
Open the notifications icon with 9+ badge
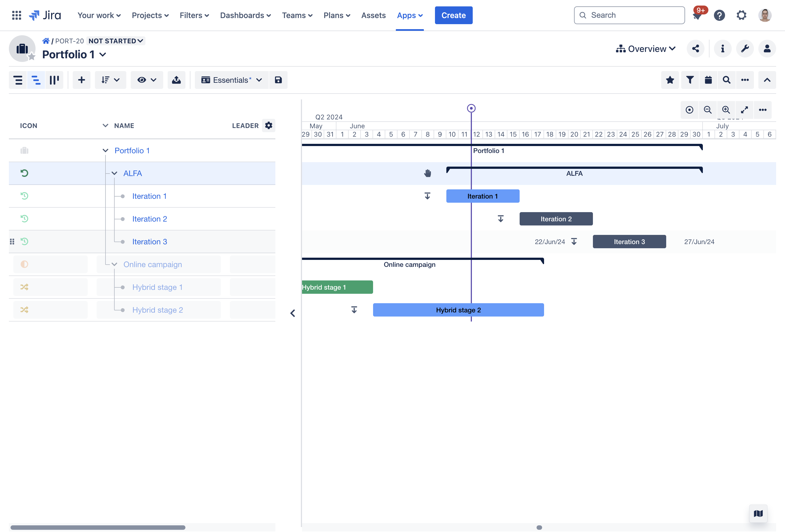697,15
